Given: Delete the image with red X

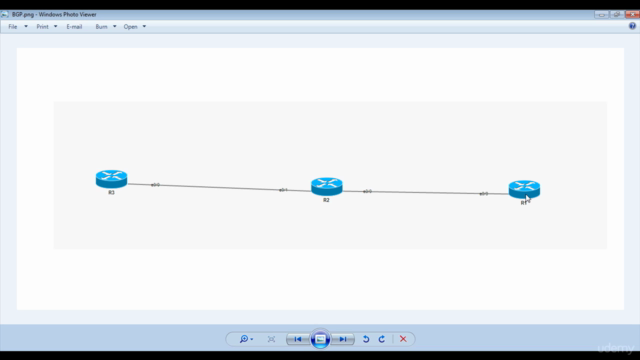Looking at the screenshot, I should coord(403,339).
